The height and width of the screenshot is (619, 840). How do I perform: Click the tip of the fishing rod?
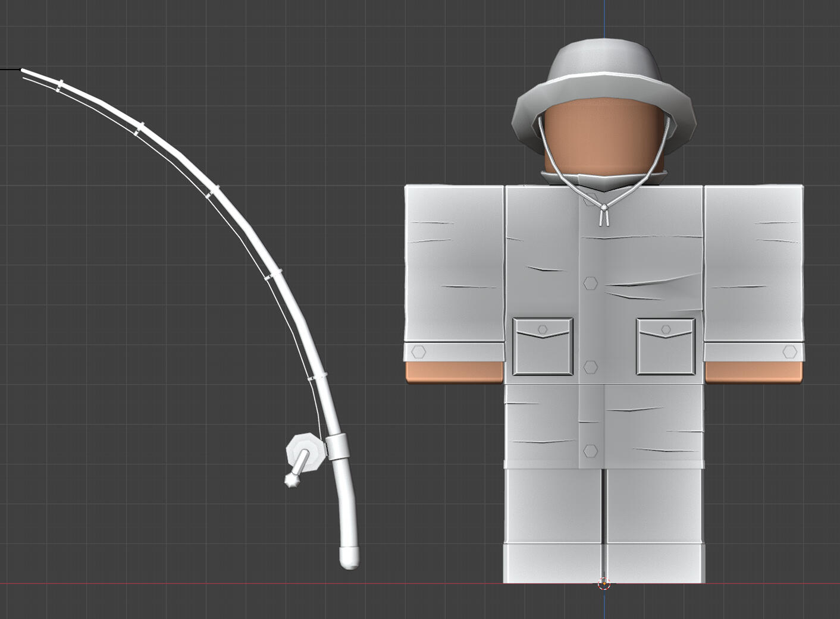24,71
